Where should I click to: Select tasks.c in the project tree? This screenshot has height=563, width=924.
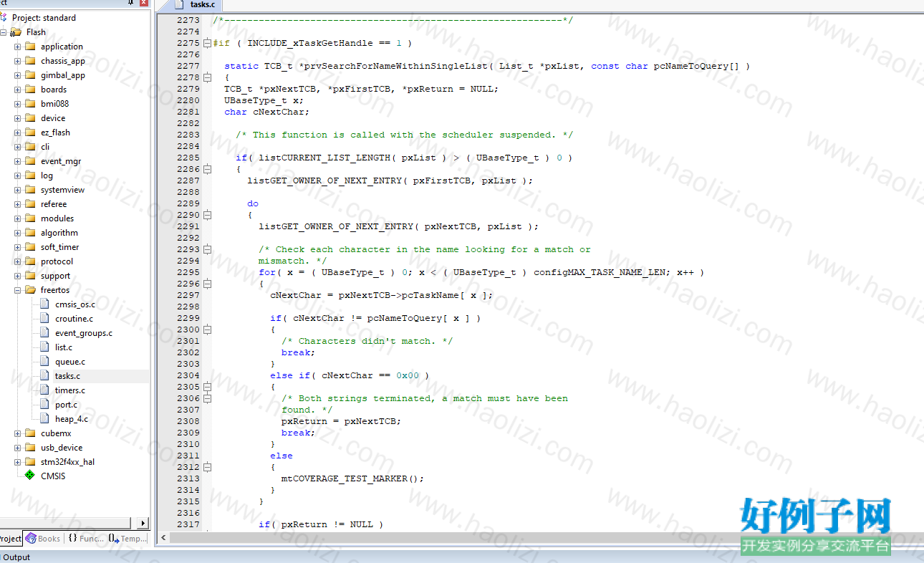pyautogui.click(x=67, y=376)
